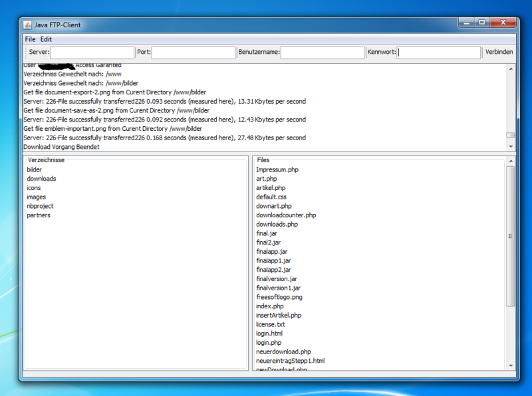Click the Java icon in title bar
The width and height of the screenshot is (532, 396).
pyautogui.click(x=28, y=25)
